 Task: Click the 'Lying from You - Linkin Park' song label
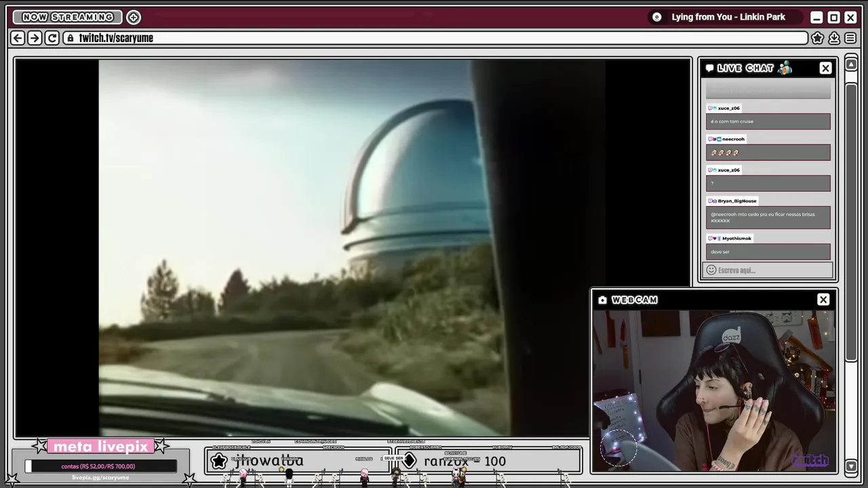point(728,17)
